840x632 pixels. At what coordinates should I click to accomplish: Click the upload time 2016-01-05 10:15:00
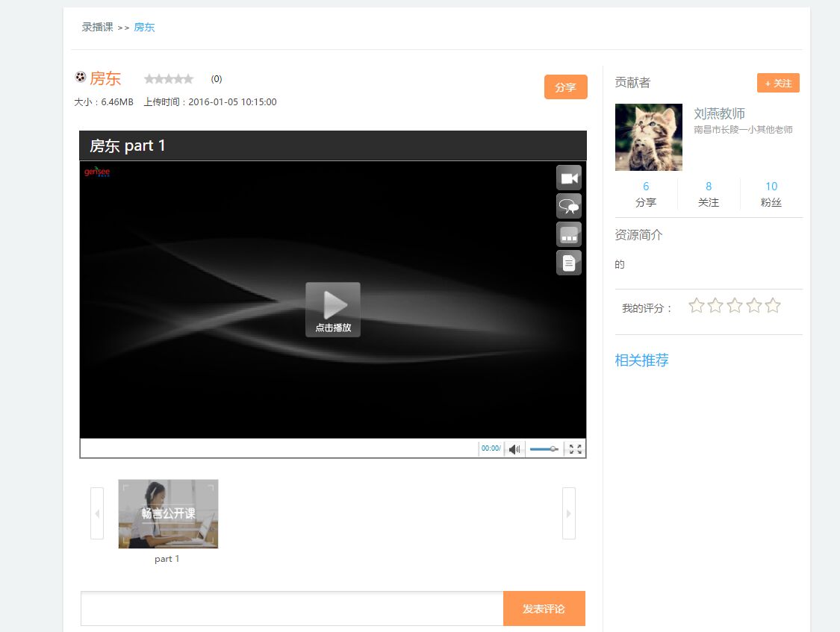click(232, 101)
